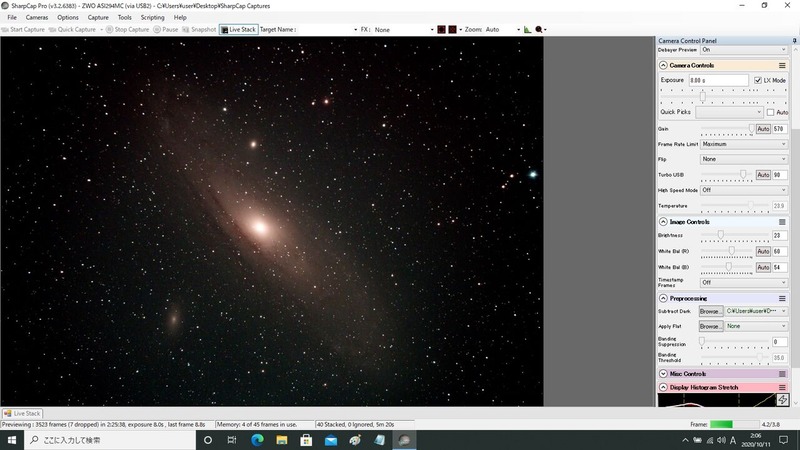Image resolution: width=800 pixels, height=450 pixels.
Task: Open the Image Controls hamburger menu
Action: tap(782, 222)
